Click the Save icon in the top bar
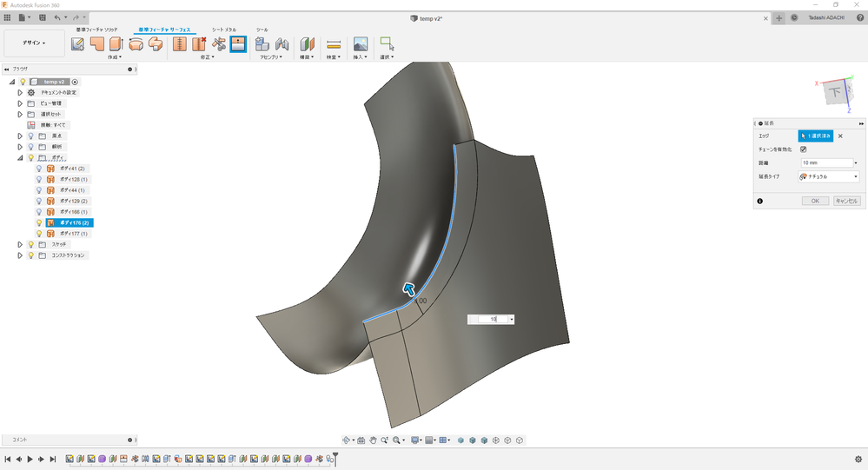Screen dimensions: 868x470 point(43,17)
